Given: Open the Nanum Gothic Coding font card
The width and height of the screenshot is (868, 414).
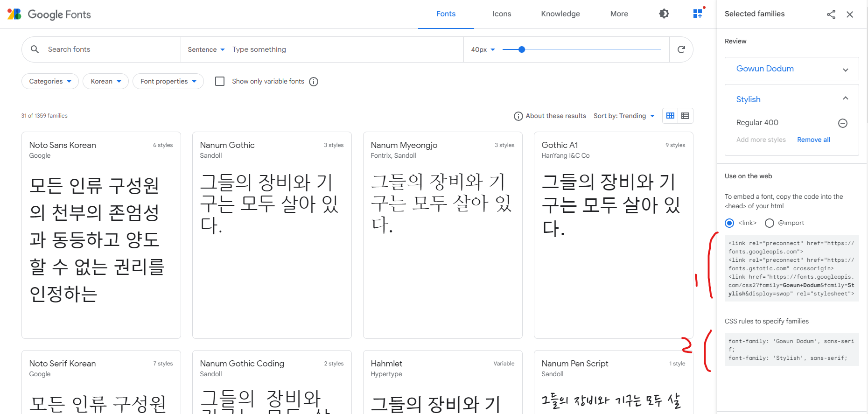Looking at the screenshot, I should point(272,382).
